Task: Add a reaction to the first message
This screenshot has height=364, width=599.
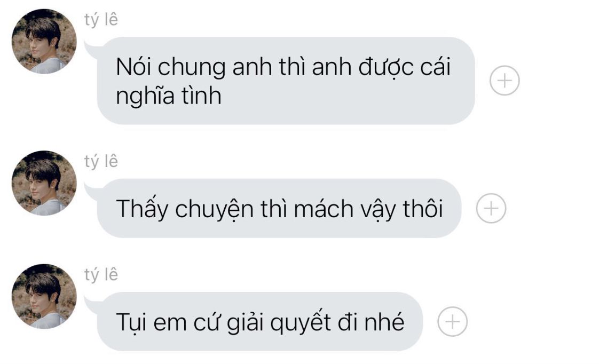Action: pyautogui.click(x=505, y=81)
